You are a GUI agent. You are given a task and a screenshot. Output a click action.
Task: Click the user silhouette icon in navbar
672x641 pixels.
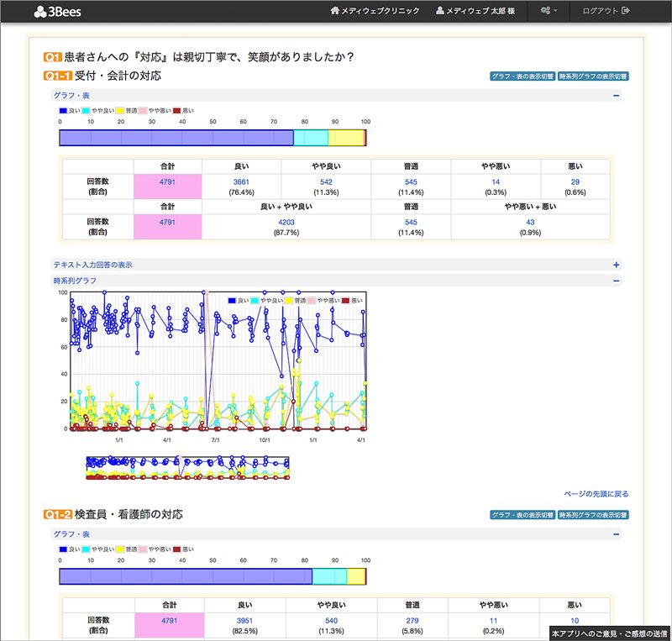[x=439, y=10]
